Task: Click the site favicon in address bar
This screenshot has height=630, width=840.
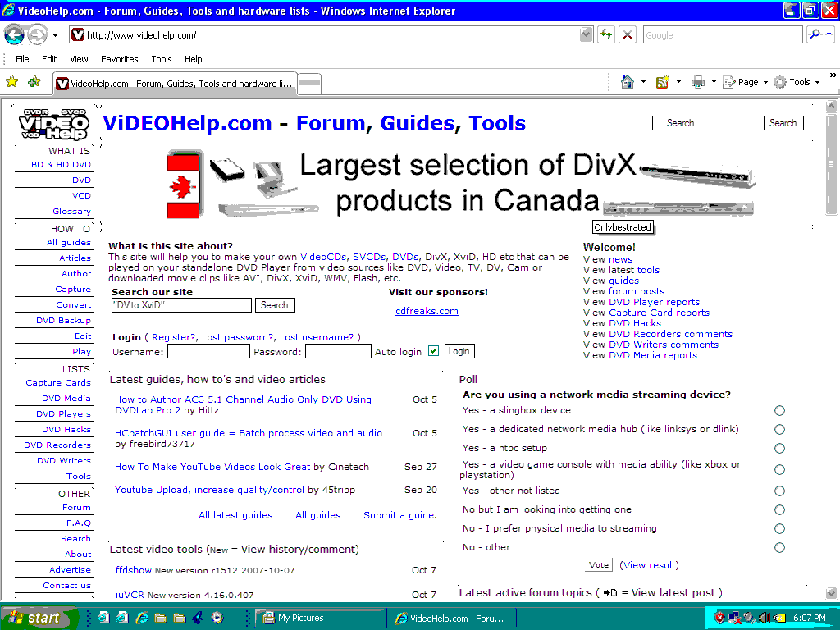Action: (x=78, y=34)
